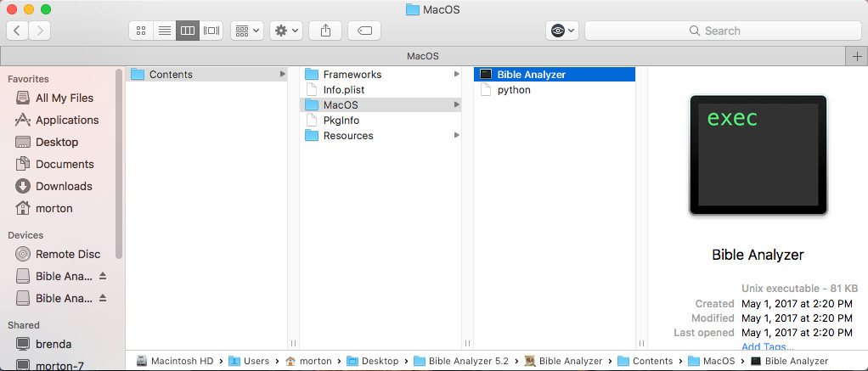Click the MacOS title bar folder icon
Screen dimensions: 868x371
413,10
